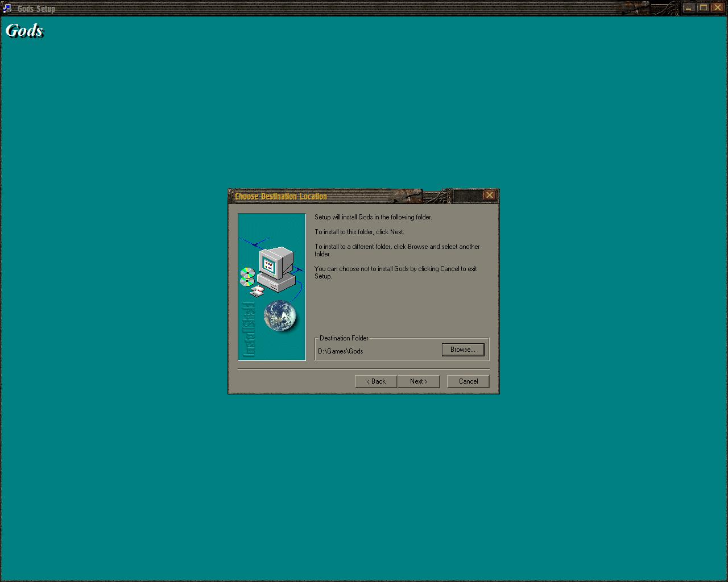Select the D:\Games\Gods destination path text
This screenshot has width=728, height=582.
(x=340, y=351)
